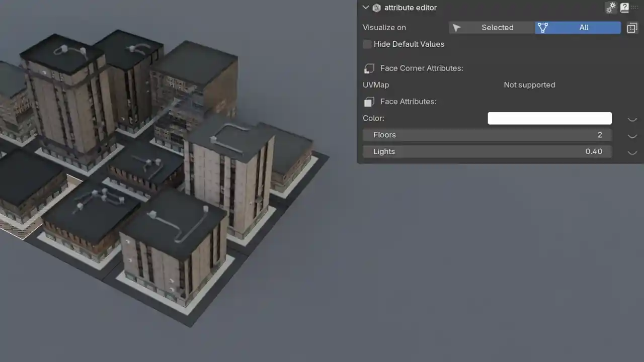Click the Face Corner Attributes icon
The height and width of the screenshot is (362, 644).
coord(369,68)
